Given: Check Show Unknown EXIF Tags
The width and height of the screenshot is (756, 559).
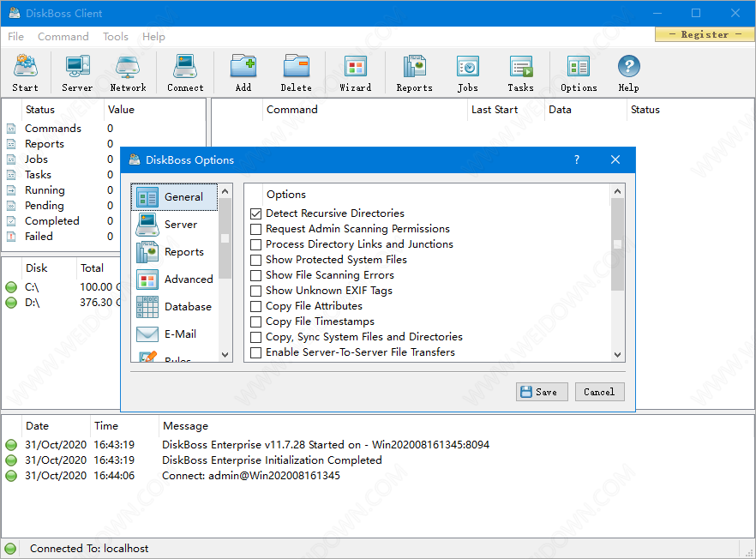Looking at the screenshot, I should pyautogui.click(x=256, y=291).
